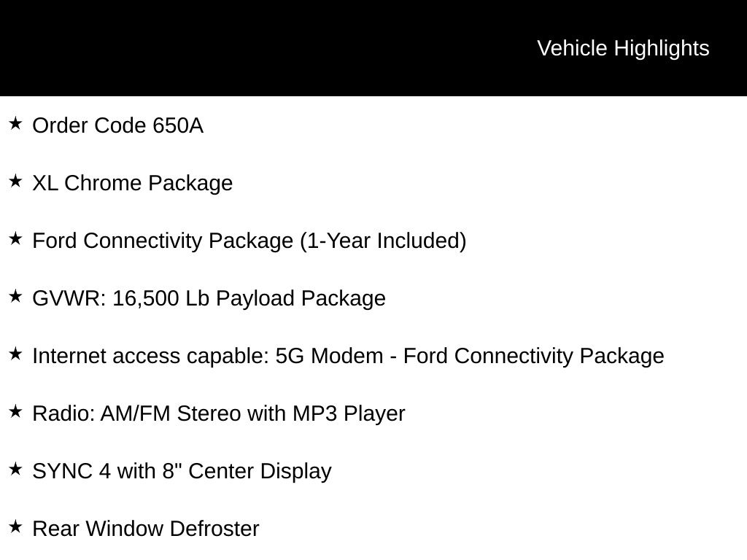747x560 pixels.
Task: Click the star beside GVWR Payload Package
Action: pos(15,297)
